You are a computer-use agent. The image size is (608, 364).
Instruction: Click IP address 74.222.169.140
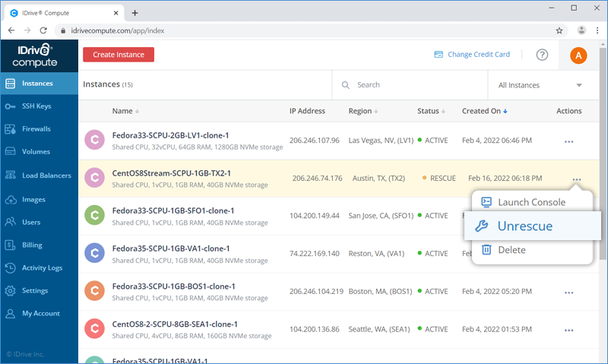315,254
